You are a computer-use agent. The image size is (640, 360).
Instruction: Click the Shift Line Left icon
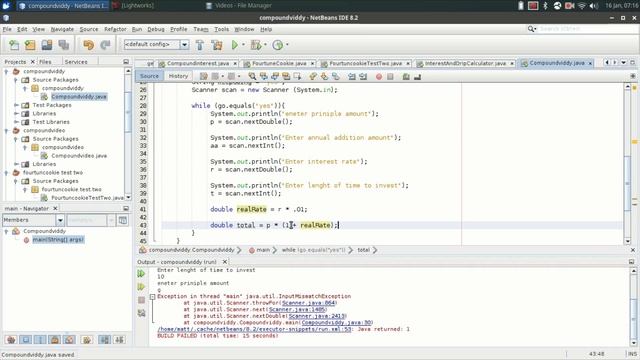(352, 76)
